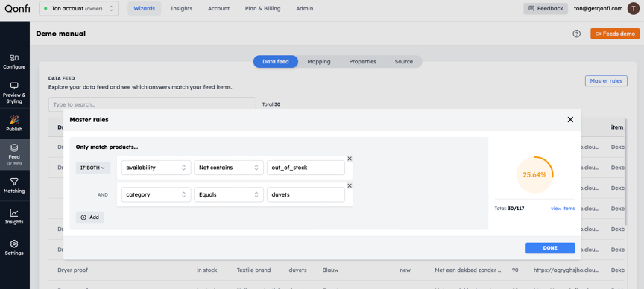Focus the Type to search field

pos(152,104)
